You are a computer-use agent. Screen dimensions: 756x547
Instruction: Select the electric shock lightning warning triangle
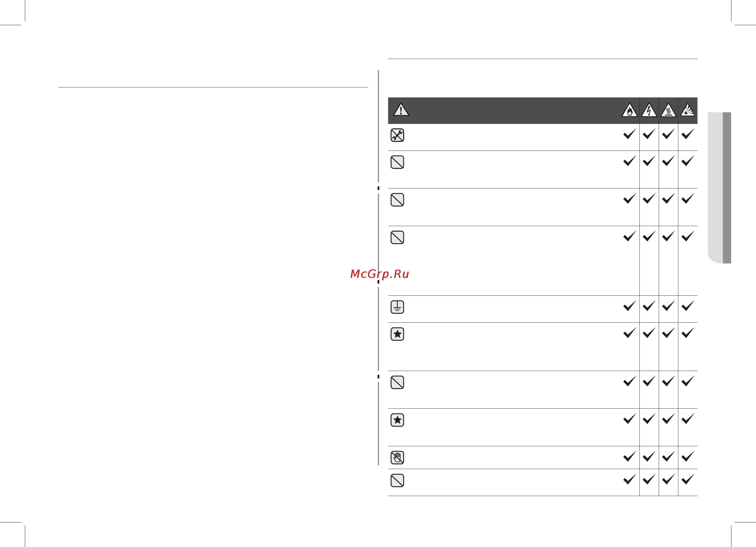[x=649, y=110]
